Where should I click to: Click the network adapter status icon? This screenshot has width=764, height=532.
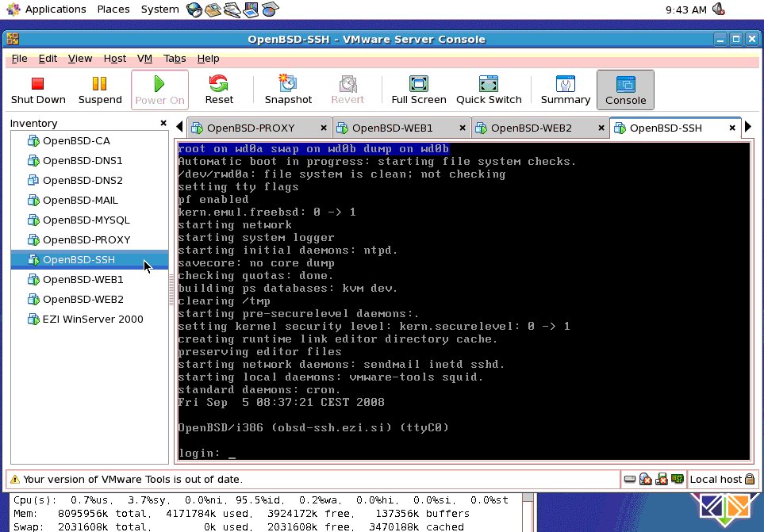(678, 479)
